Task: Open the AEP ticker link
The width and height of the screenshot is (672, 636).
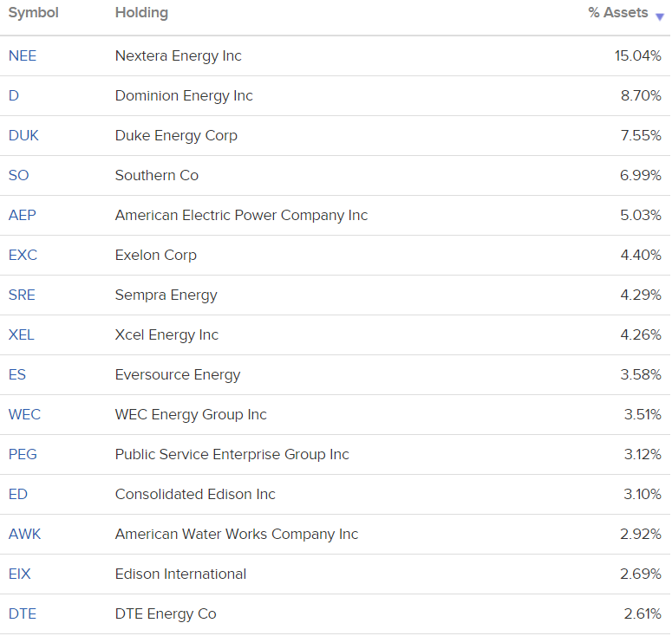Action: [x=23, y=215]
